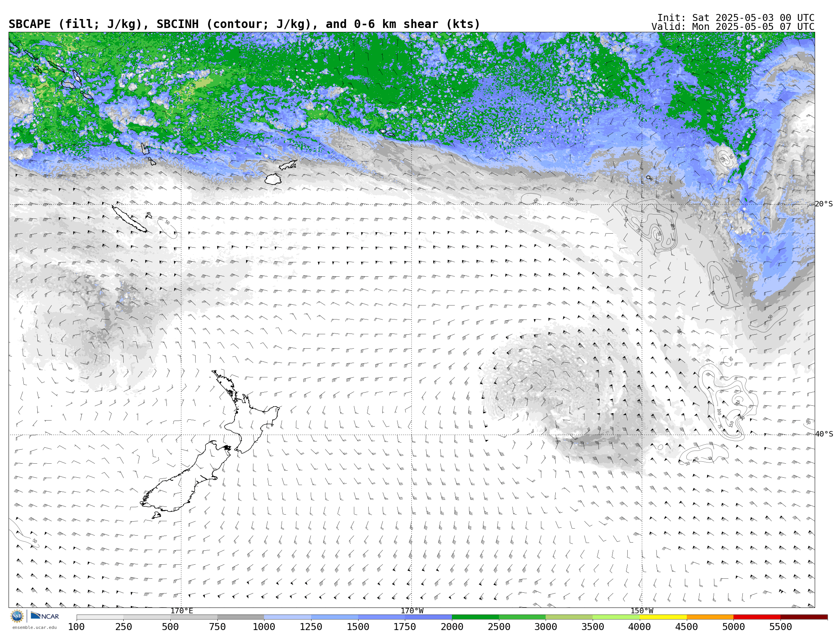Click the 2500 colorbar tick label
Viewport: 840px width, 632px height.
499,627
